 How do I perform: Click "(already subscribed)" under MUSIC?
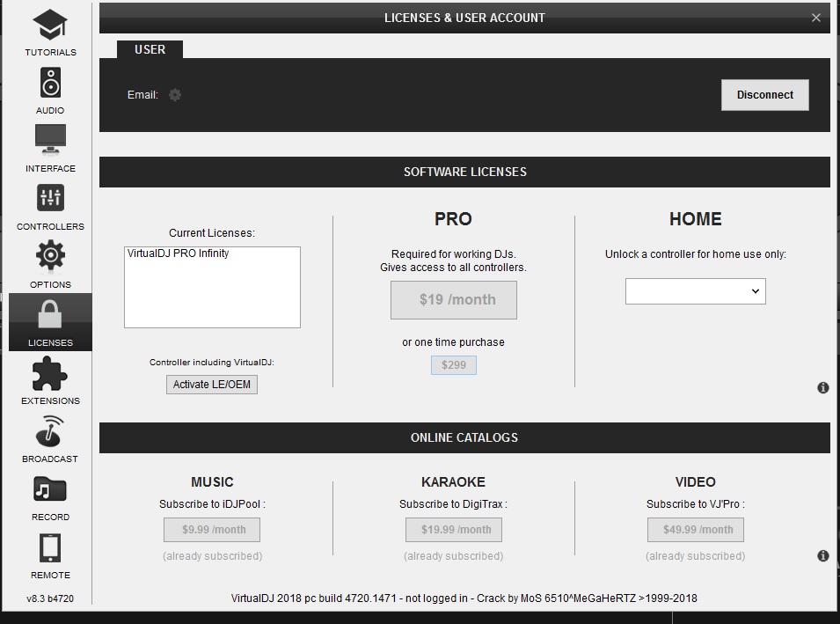(212, 556)
